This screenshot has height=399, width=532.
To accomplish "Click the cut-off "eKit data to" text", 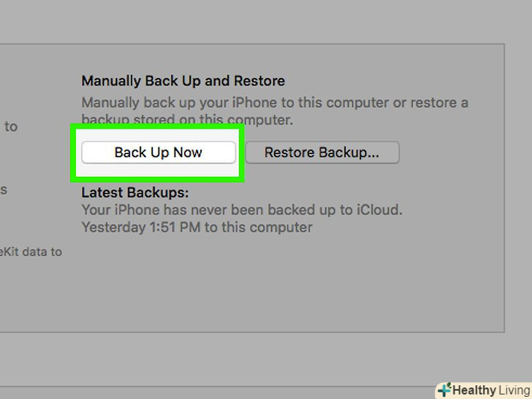I will pos(31,252).
